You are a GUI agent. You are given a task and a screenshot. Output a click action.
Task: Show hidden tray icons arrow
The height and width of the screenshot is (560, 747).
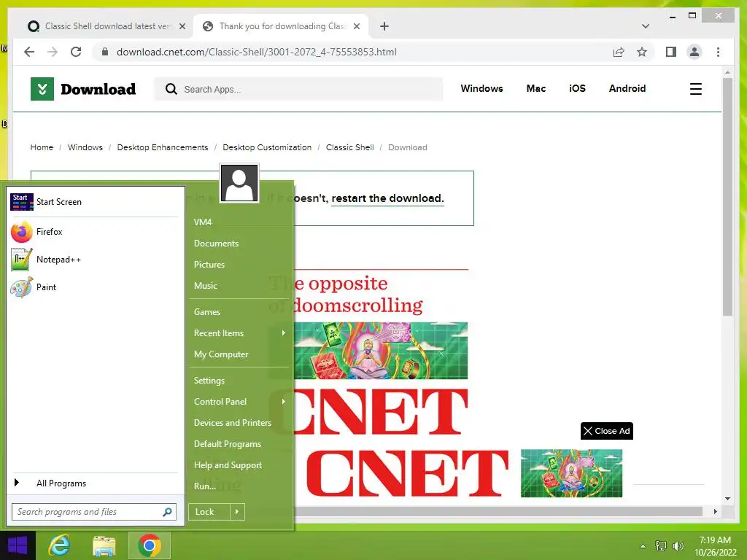click(x=643, y=546)
